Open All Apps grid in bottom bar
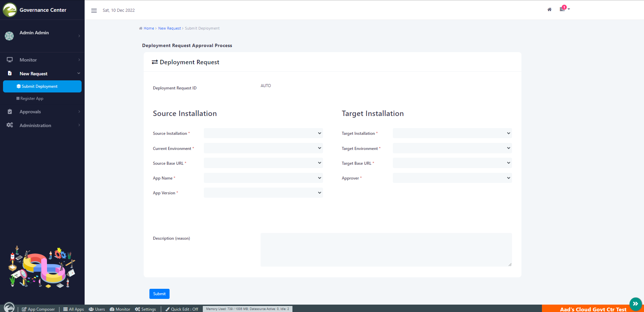 (74, 309)
